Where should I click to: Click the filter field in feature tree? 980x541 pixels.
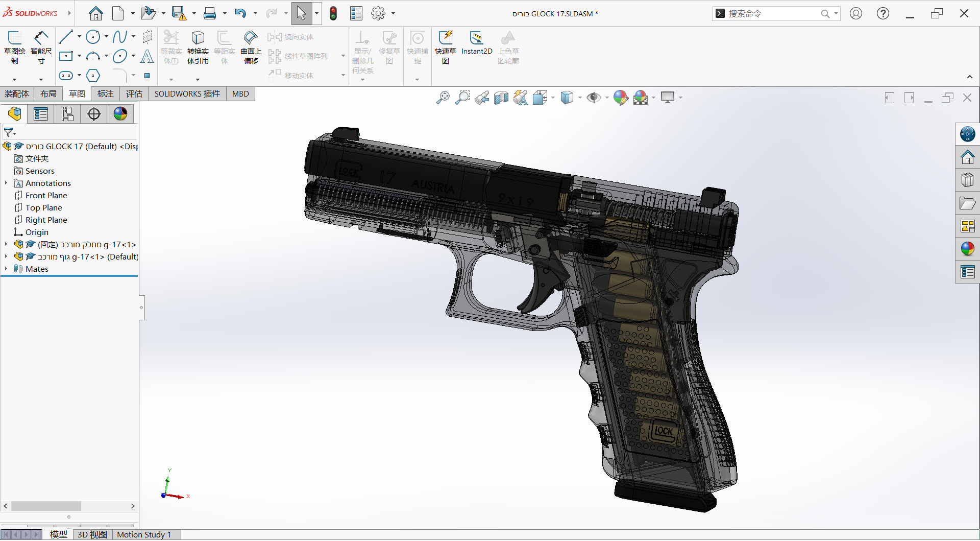click(69, 132)
